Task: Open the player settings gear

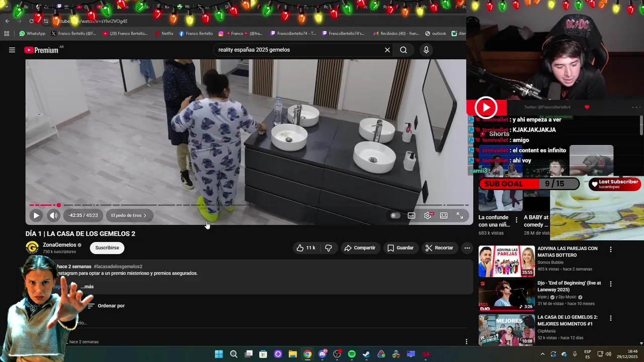Action: pyautogui.click(x=428, y=215)
